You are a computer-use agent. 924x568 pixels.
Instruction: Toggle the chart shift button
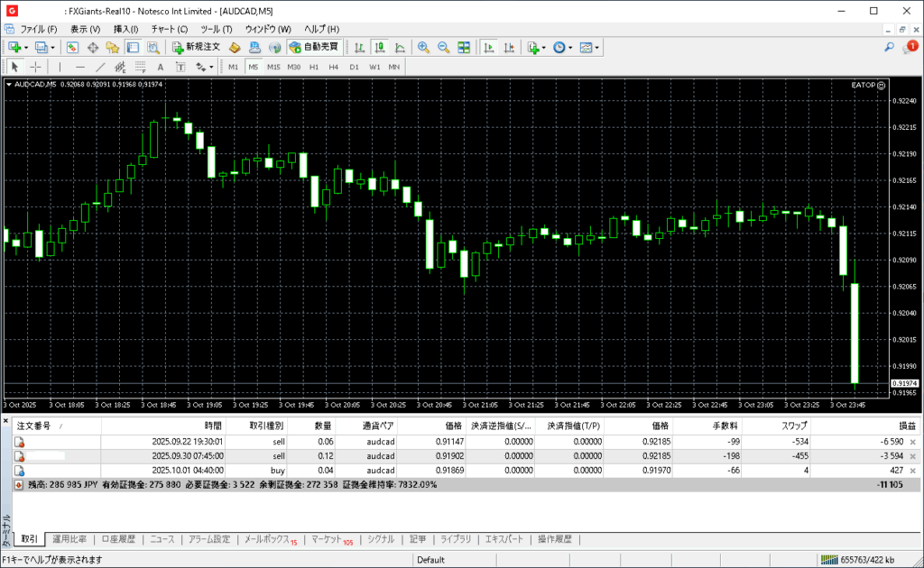[508, 47]
